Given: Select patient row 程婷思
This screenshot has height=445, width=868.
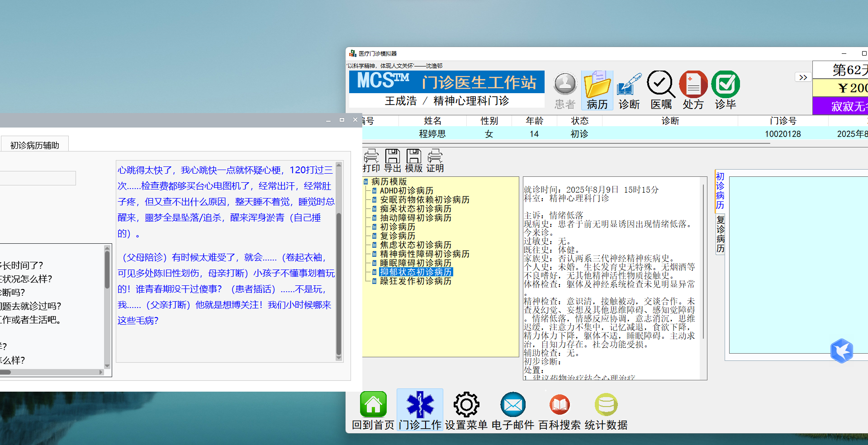Looking at the screenshot, I should tap(432, 134).
